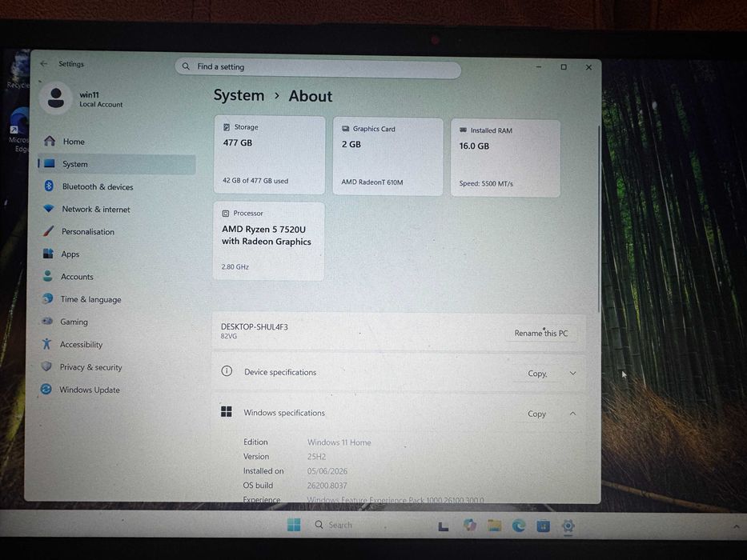Go to Home settings page
747x560 pixels.
pos(117,142)
